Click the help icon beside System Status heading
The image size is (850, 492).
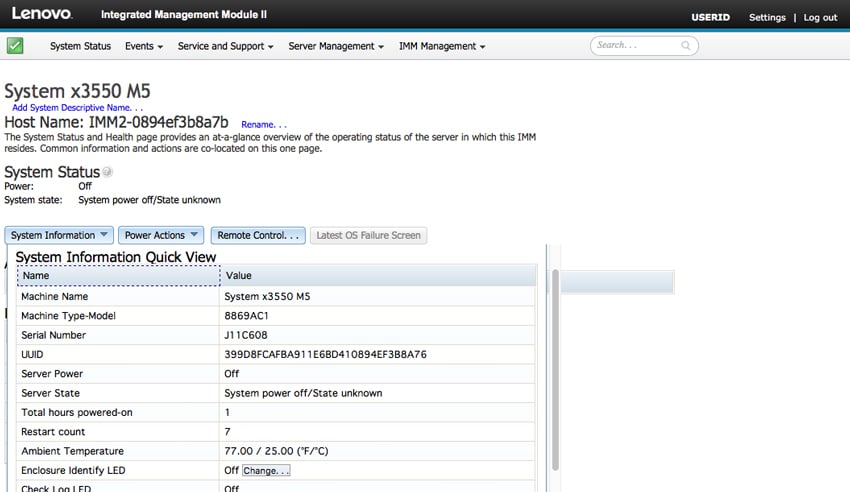(107, 172)
